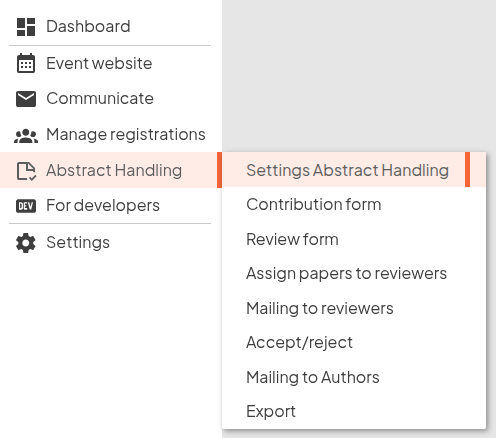496x438 pixels.
Task: Click the Dashboard grid icon
Action: [x=26, y=27]
